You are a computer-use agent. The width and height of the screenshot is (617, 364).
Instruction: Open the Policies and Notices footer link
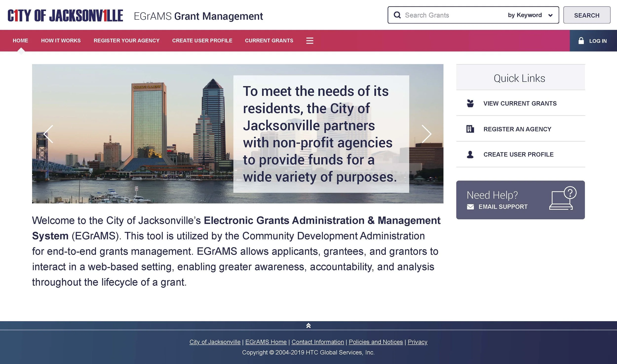376,342
